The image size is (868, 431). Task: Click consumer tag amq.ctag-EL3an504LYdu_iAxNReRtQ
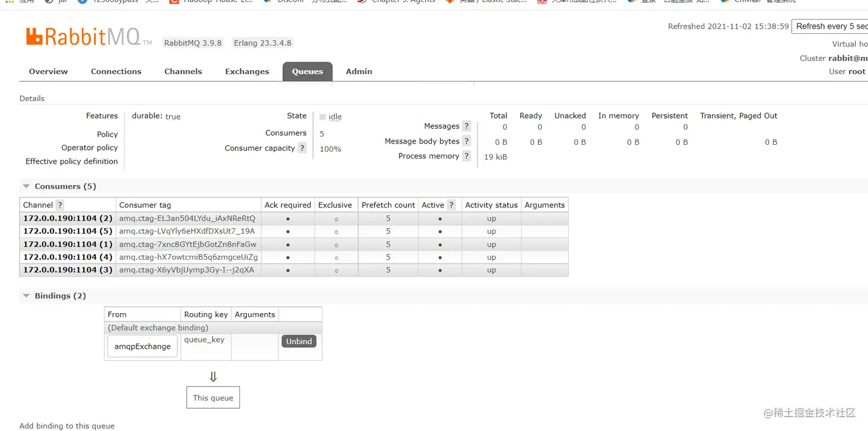(x=187, y=218)
